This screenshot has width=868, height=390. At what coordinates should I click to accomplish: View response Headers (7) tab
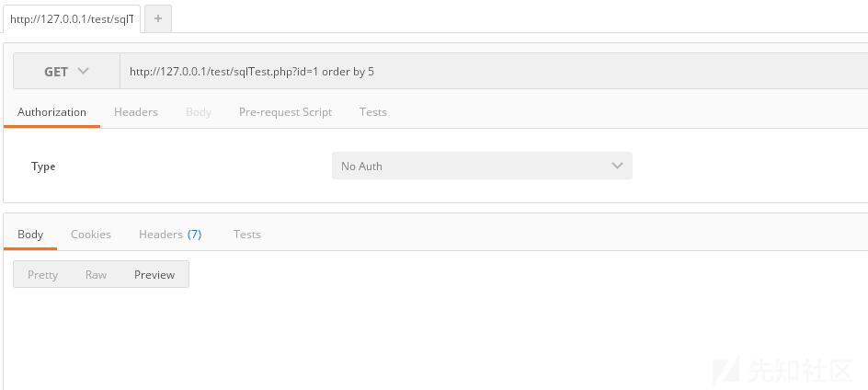tap(170, 235)
